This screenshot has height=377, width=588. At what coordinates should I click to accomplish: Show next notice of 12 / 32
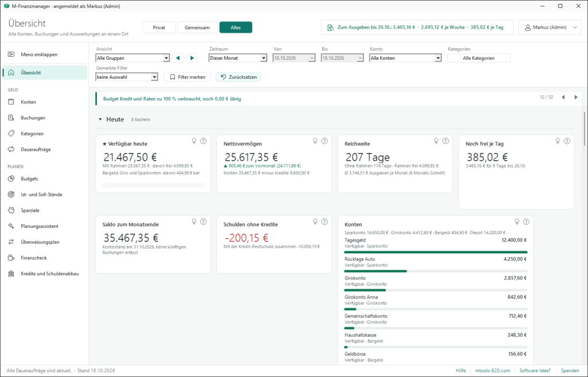(x=576, y=97)
